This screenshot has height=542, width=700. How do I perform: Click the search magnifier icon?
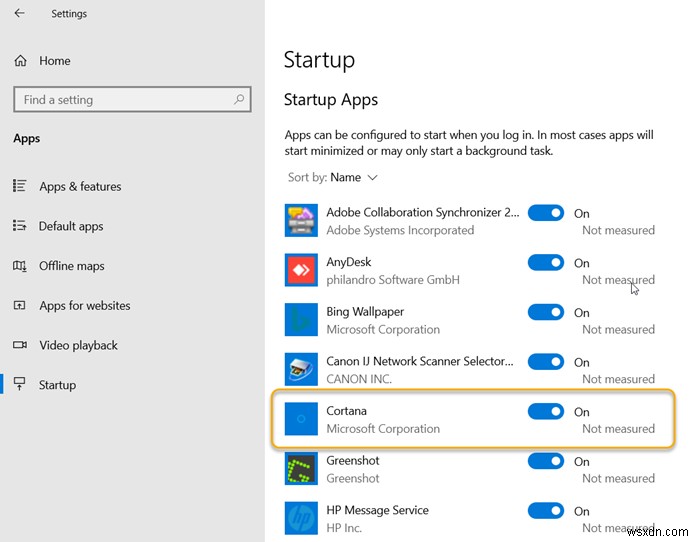click(x=239, y=100)
